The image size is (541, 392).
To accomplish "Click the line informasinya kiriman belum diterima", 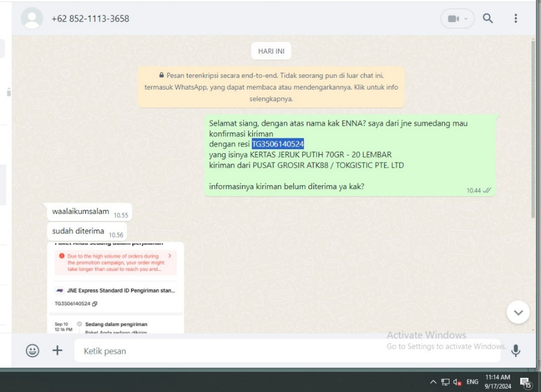I will click(286, 187).
